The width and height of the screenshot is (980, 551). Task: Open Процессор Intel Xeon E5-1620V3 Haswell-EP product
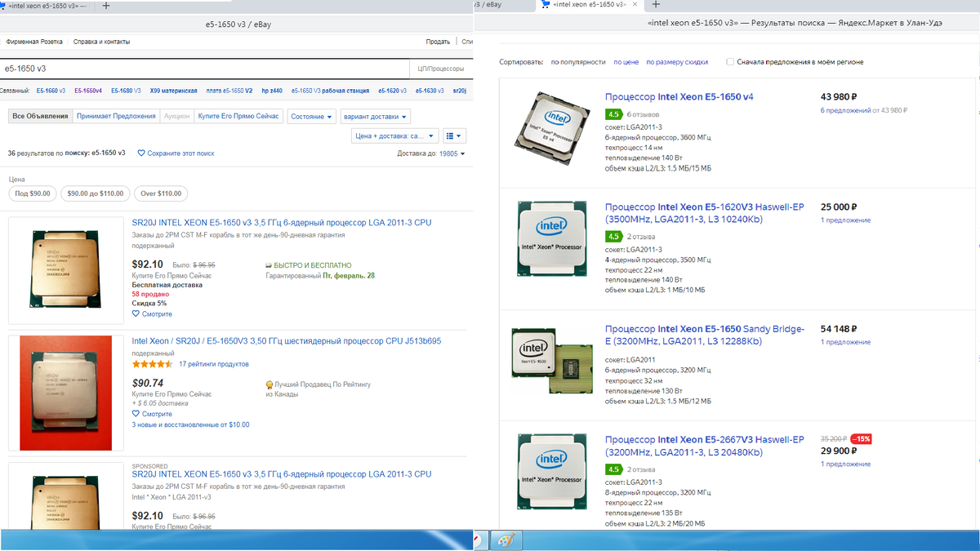pos(705,213)
